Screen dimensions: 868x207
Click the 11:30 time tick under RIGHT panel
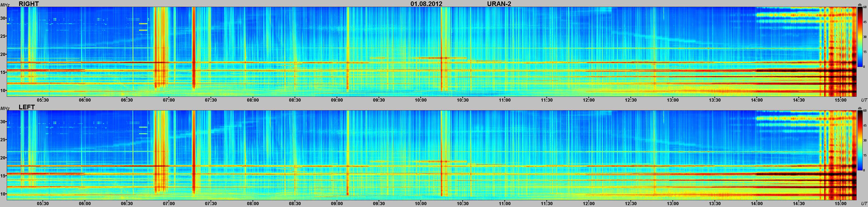(547, 100)
